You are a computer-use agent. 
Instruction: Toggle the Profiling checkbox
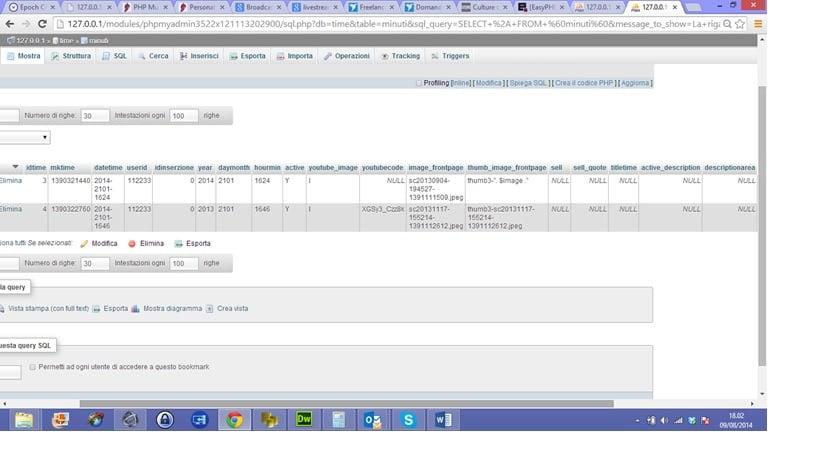click(419, 83)
